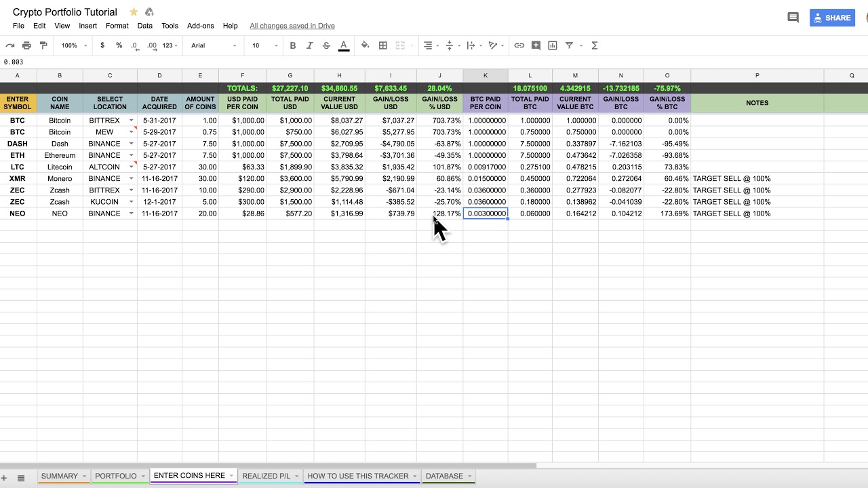Open the ENTER COINS HERE tab menu arrow
This screenshot has height=488, width=868.
click(231, 476)
